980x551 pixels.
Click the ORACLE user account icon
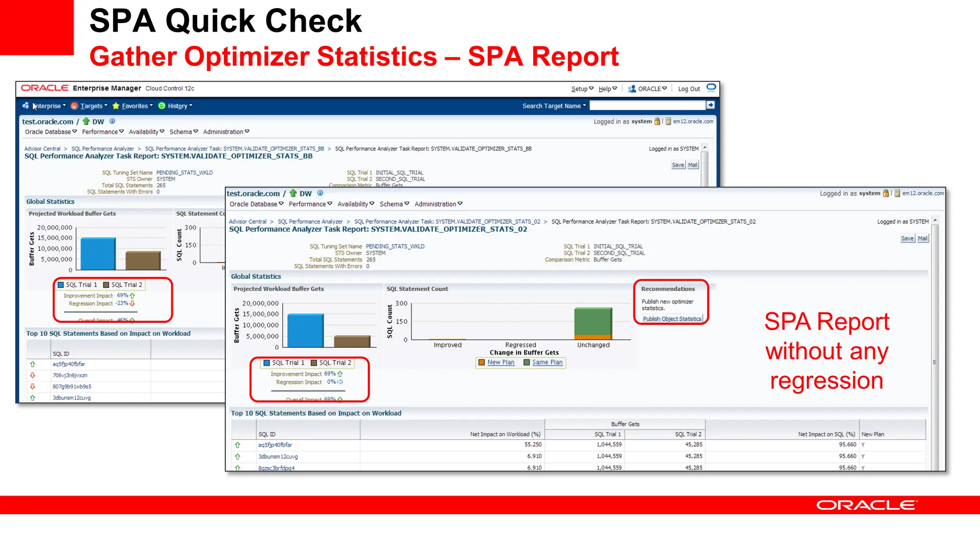(x=632, y=88)
